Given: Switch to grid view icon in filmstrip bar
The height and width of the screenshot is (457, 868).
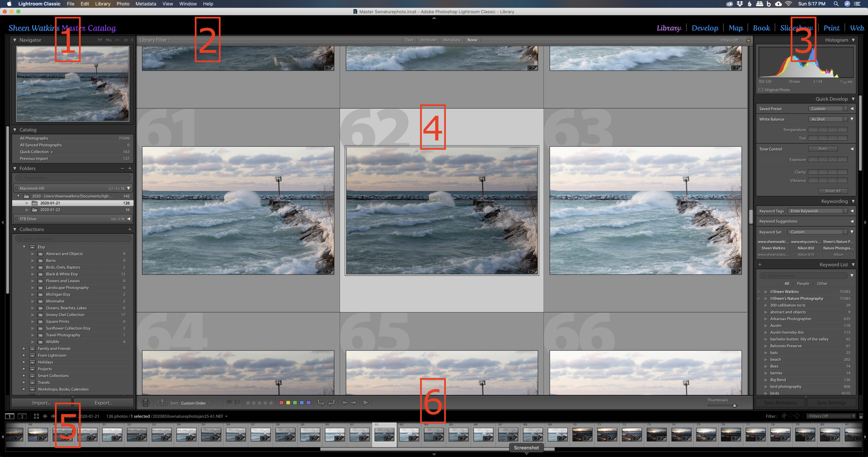Looking at the screenshot, I should click(x=36, y=416).
